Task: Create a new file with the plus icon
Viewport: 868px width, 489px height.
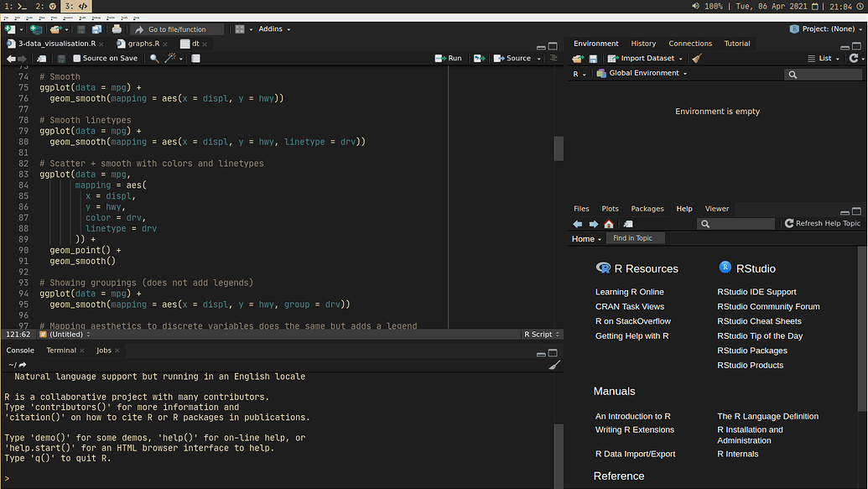Action: (10, 29)
